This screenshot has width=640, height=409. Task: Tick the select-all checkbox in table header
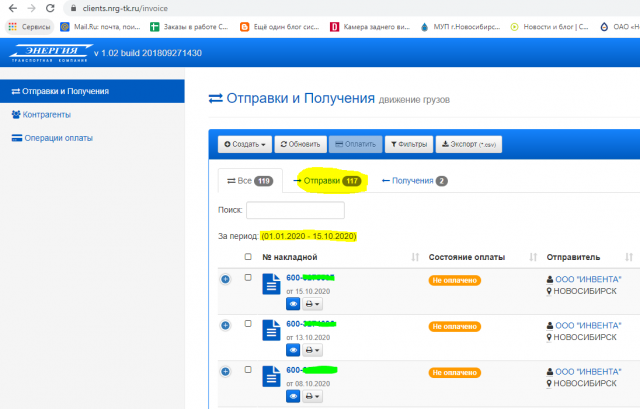pos(248,257)
